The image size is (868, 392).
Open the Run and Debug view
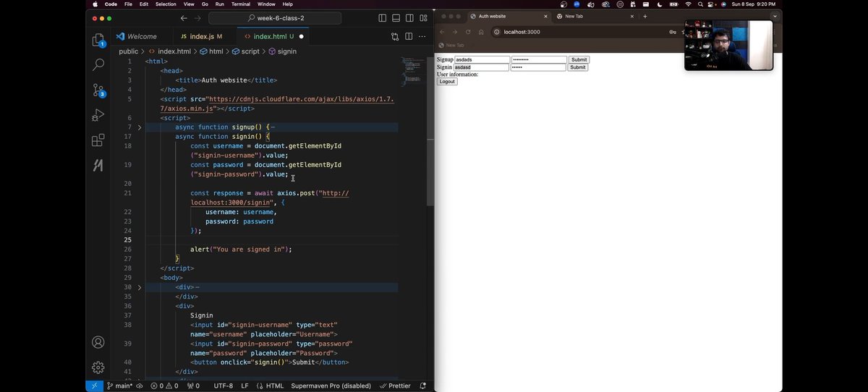tap(98, 115)
